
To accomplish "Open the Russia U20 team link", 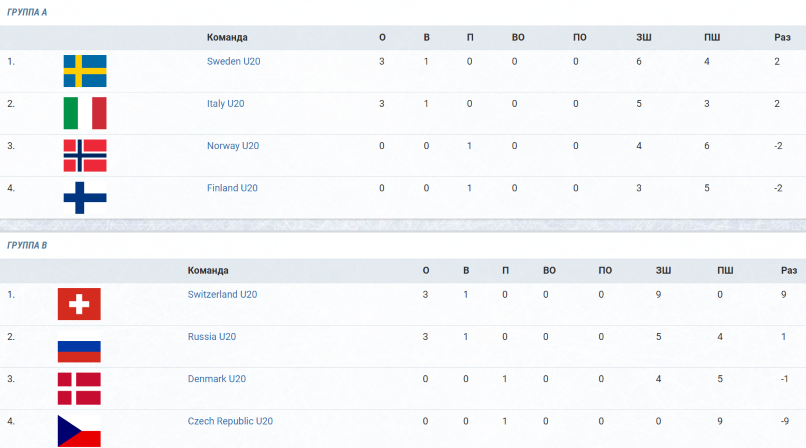I will click(212, 337).
